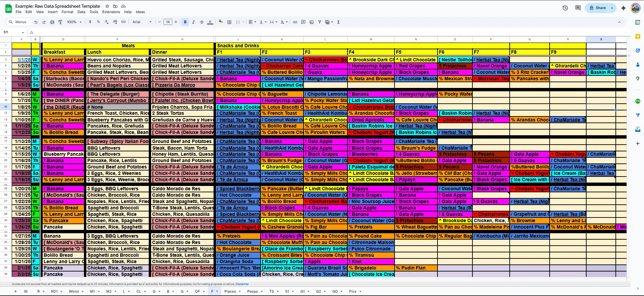Insert a link using toolbar icon
The height and width of the screenshot is (296, 644).
[295, 22]
